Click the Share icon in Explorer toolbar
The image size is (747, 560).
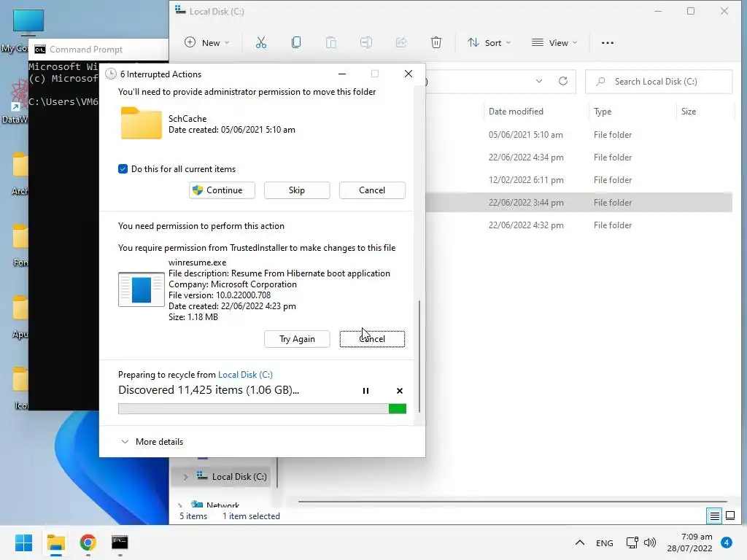401,43
